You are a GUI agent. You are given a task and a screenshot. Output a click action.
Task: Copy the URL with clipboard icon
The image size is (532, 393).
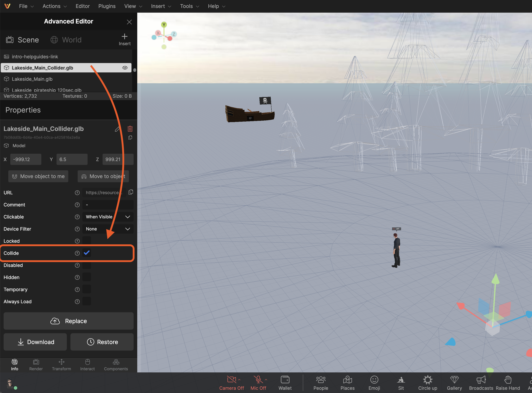(x=131, y=192)
